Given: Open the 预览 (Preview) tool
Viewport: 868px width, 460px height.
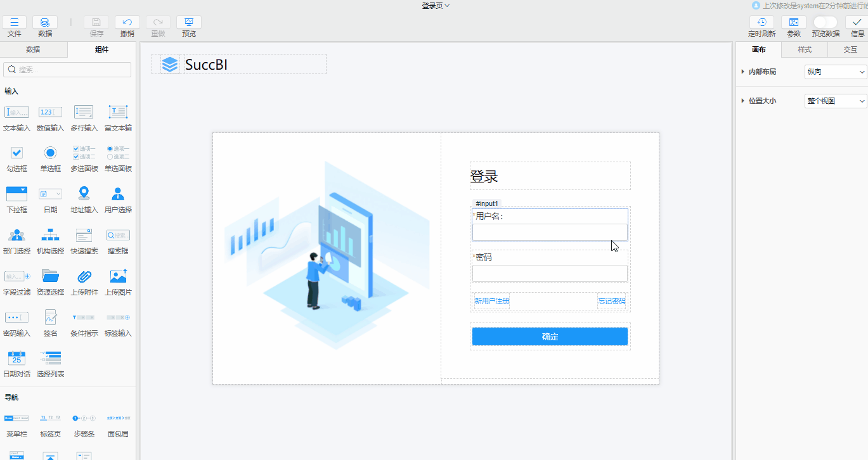Looking at the screenshot, I should 188,25.
